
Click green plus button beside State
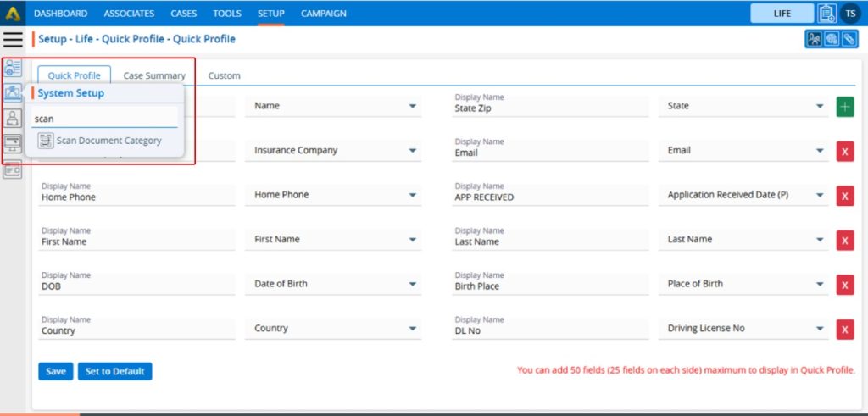(x=845, y=107)
